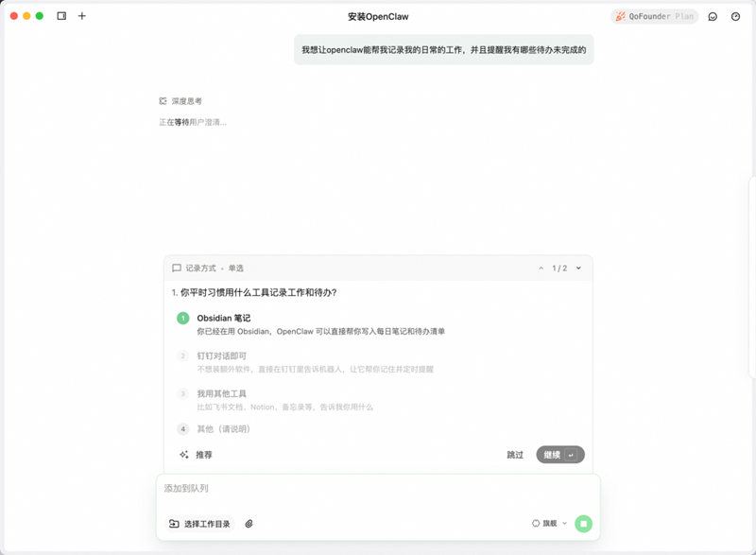Viewport: 756px width, 555px height.
Task: Go to previous question with up chevron
Action: [541, 269]
